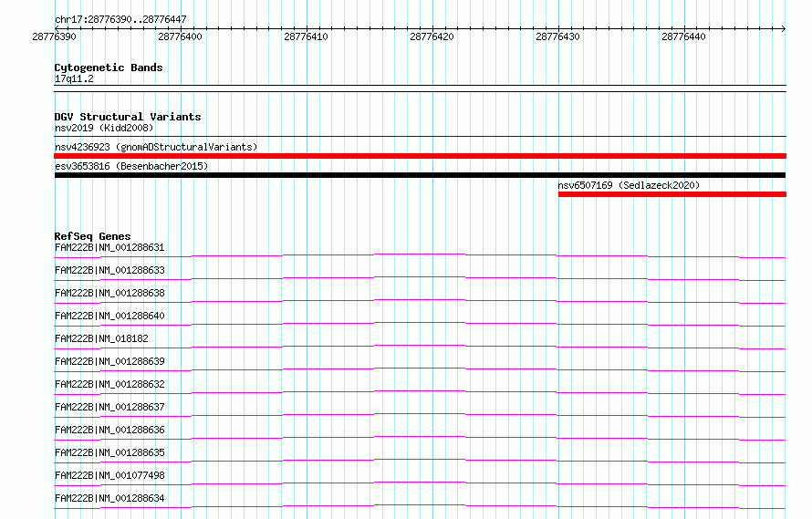Viewport: 812px width, 519px height.
Task: Click the RefSeq Genes track title
Action: pyautogui.click(x=92, y=236)
